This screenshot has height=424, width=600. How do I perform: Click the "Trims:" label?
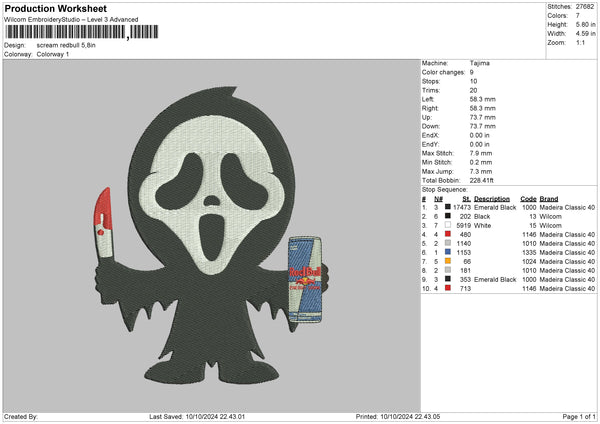(431, 90)
